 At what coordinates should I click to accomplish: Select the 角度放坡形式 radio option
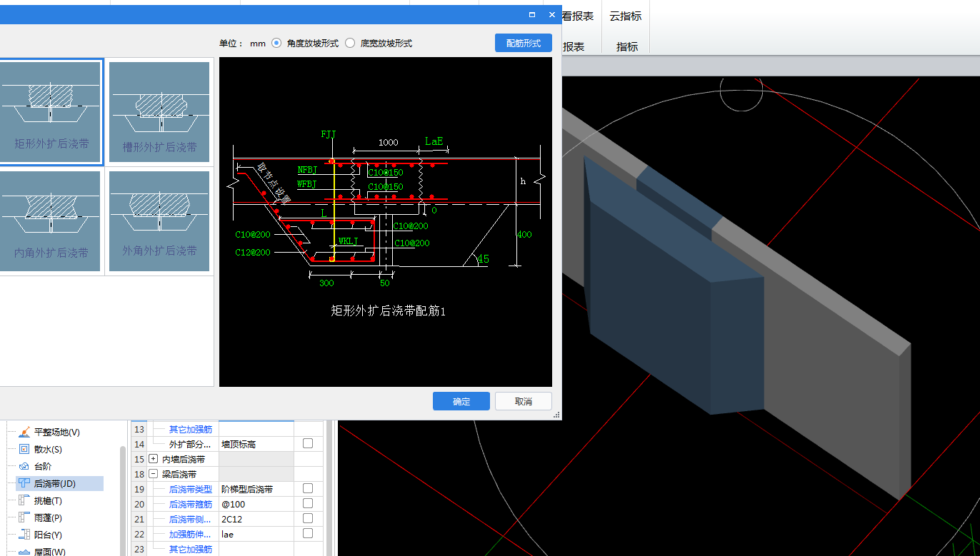pyautogui.click(x=276, y=43)
